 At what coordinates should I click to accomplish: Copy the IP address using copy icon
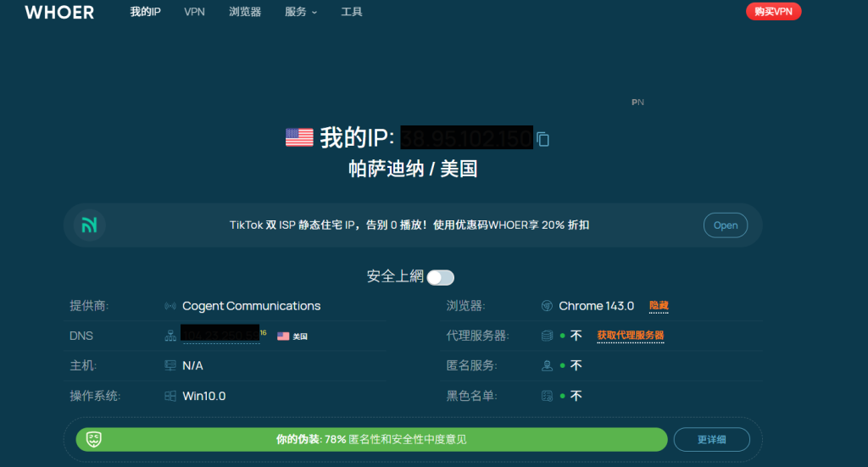543,139
